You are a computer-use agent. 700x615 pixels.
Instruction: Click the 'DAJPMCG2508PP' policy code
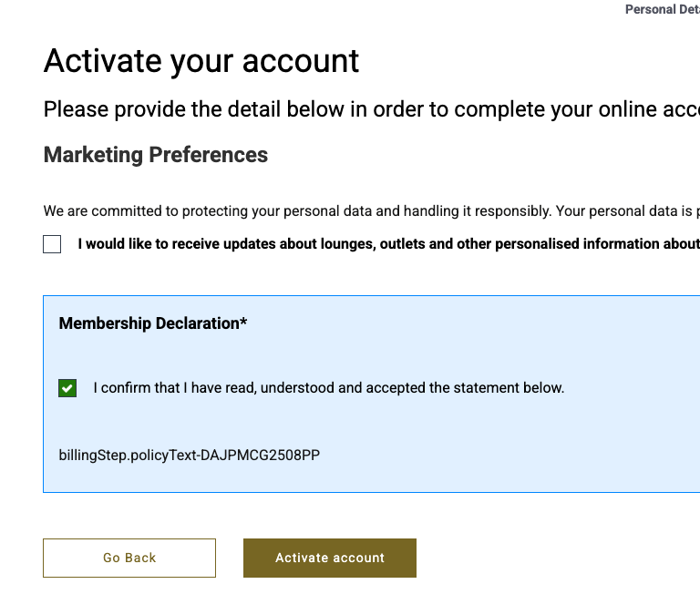[261, 455]
